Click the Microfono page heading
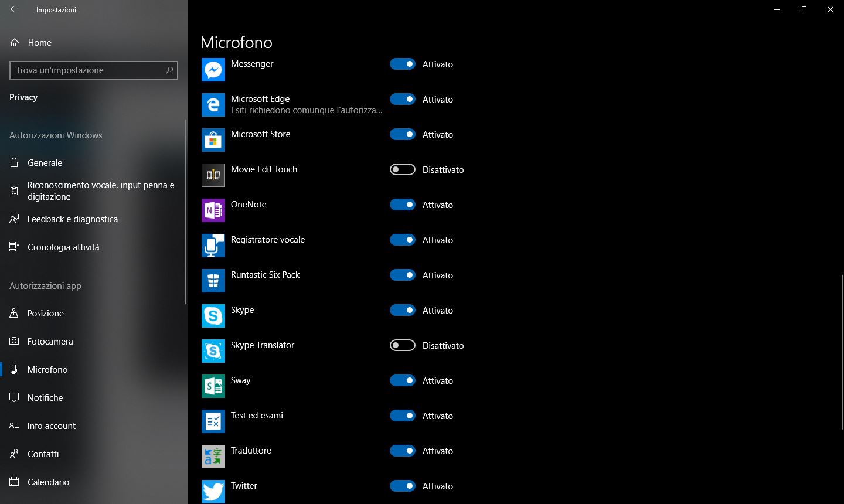Screen dimensions: 844x504 tap(236, 42)
